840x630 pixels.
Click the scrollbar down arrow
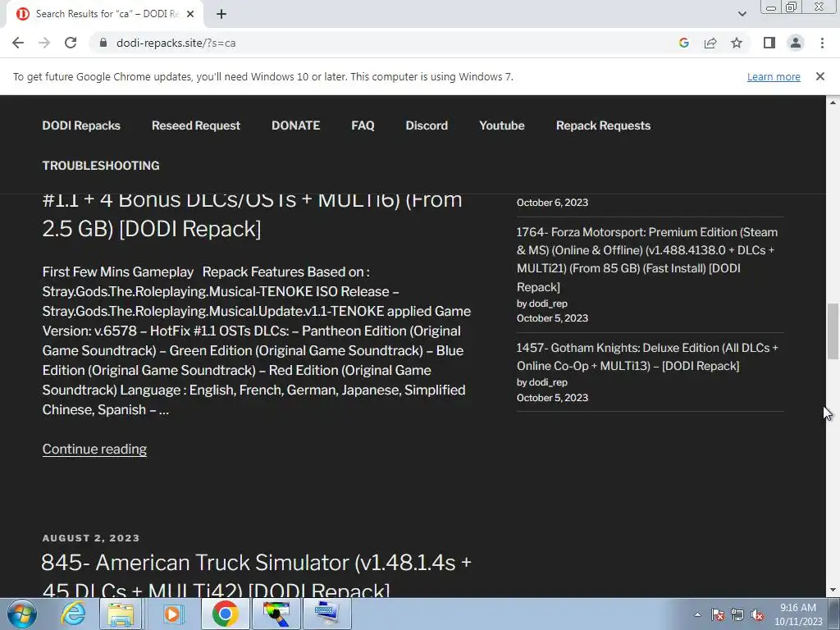(x=833, y=591)
